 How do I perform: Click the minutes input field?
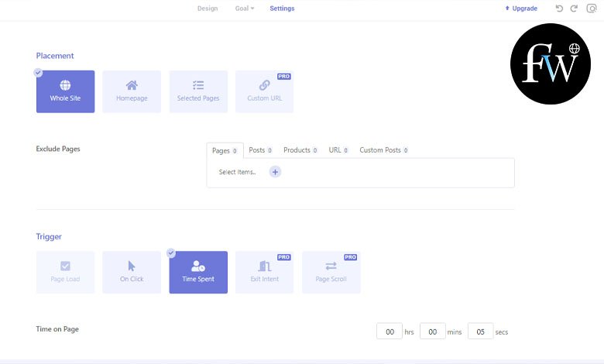pos(433,331)
